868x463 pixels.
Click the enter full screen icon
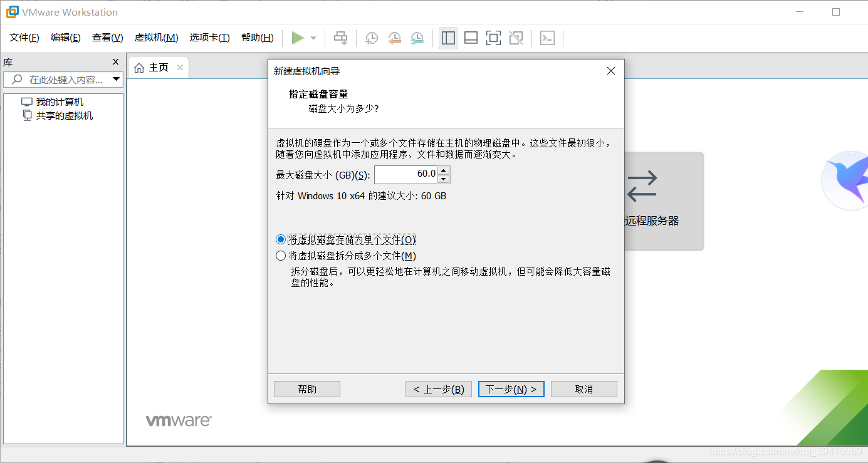tap(493, 38)
